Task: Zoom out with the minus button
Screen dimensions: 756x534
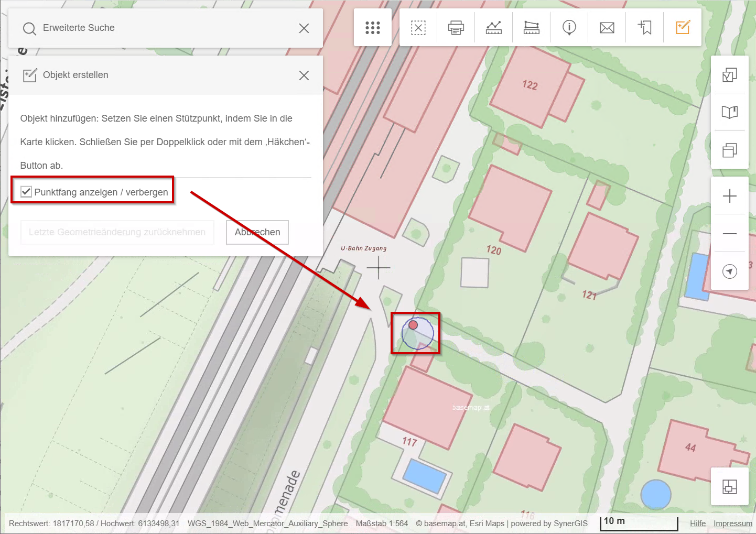Action: click(x=729, y=234)
